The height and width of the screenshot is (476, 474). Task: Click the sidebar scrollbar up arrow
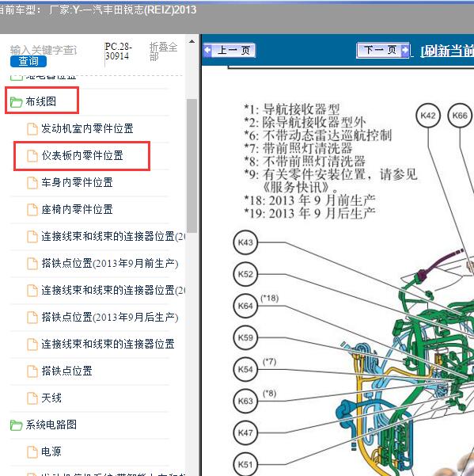point(191,42)
